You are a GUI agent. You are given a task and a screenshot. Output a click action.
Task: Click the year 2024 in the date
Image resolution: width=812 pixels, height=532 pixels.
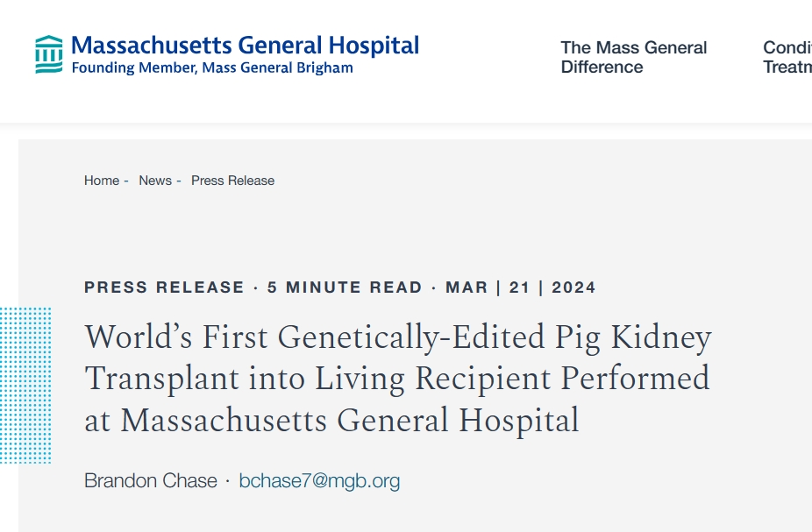[x=573, y=287]
